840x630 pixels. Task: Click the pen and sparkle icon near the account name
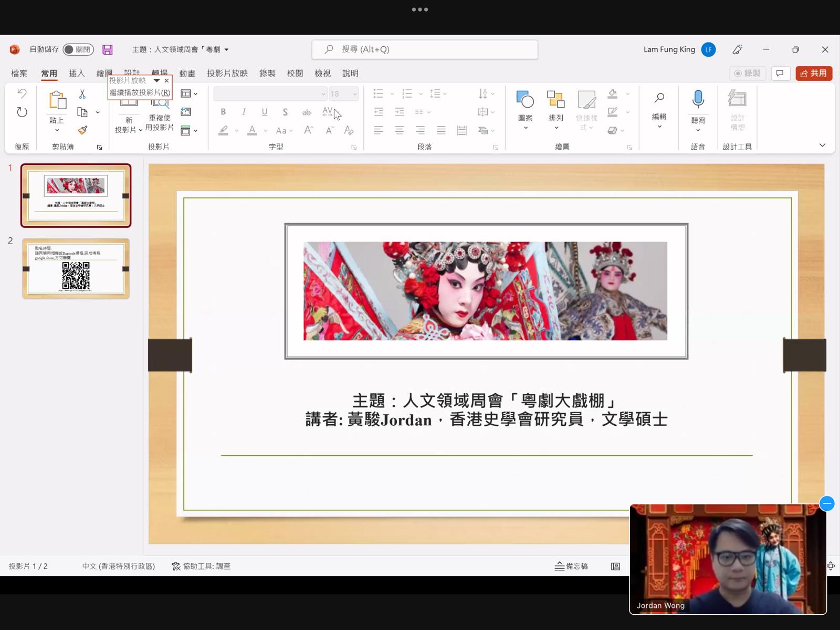click(x=738, y=49)
